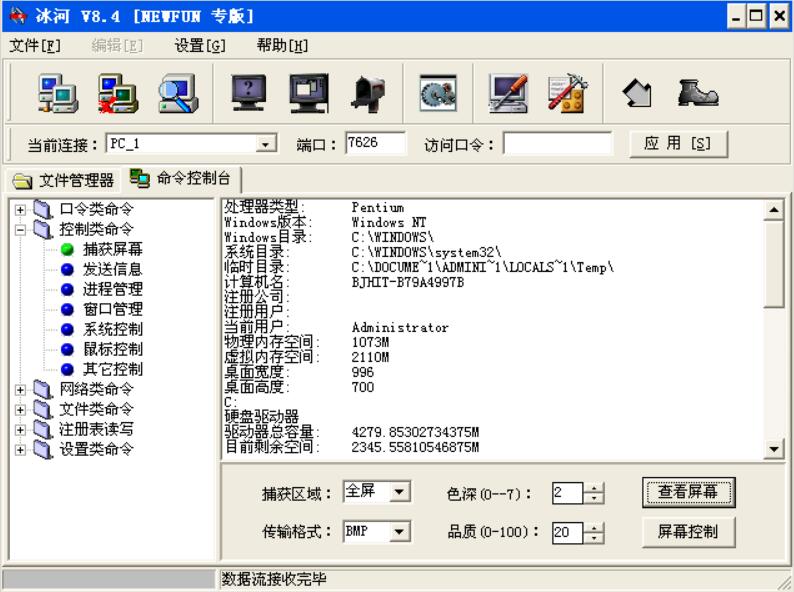Screen dimensions: 794x592
Task: Click the view screen monitor question icon
Action: tap(249, 93)
